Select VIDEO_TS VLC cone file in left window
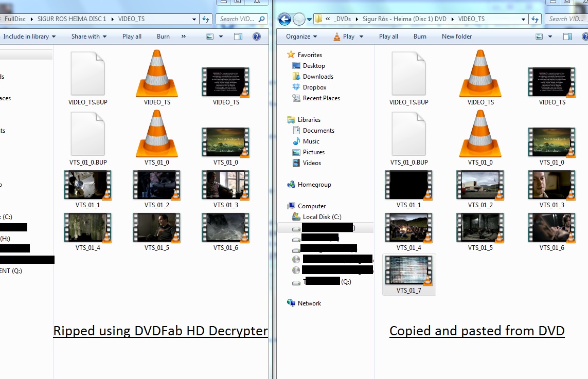The height and width of the screenshot is (379, 588). (157, 78)
